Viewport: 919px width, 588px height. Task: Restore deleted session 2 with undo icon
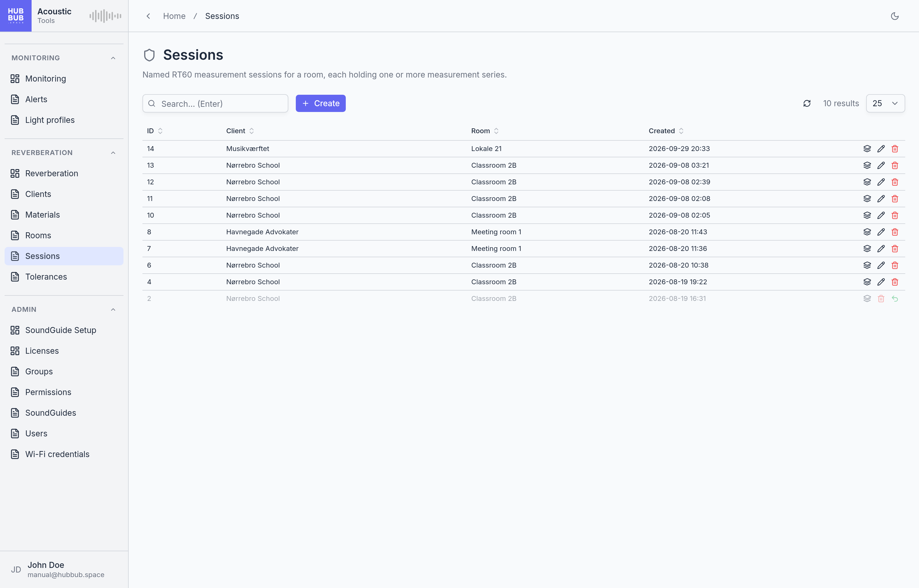895,299
